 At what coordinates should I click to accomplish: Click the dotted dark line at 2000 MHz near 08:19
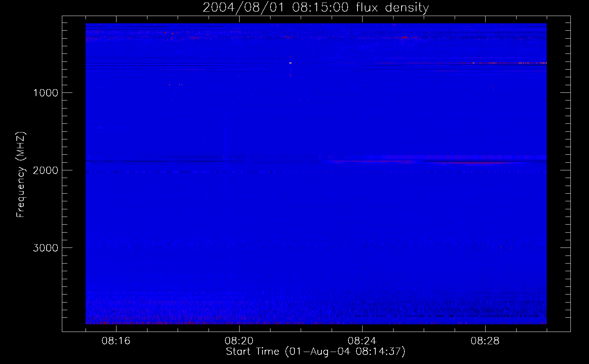click(207, 171)
